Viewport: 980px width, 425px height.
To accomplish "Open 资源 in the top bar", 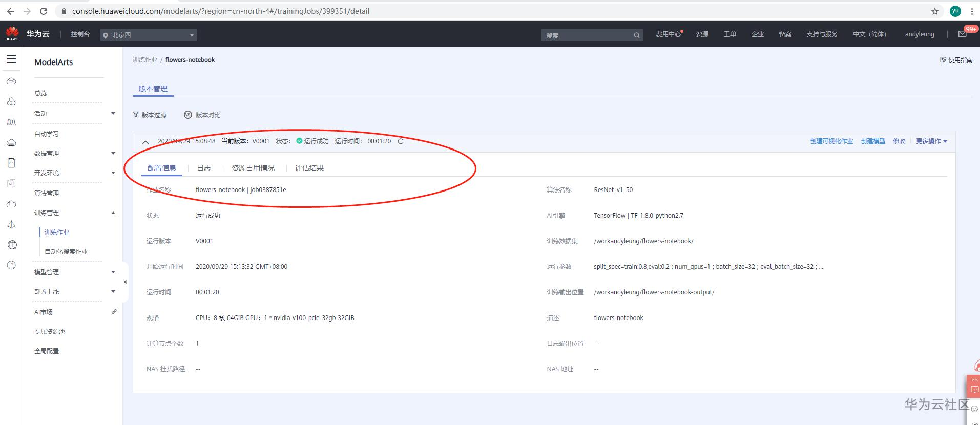I will [x=702, y=34].
